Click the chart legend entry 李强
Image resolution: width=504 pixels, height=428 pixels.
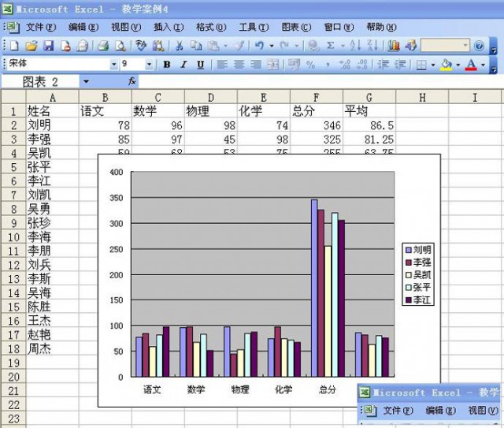(x=421, y=262)
